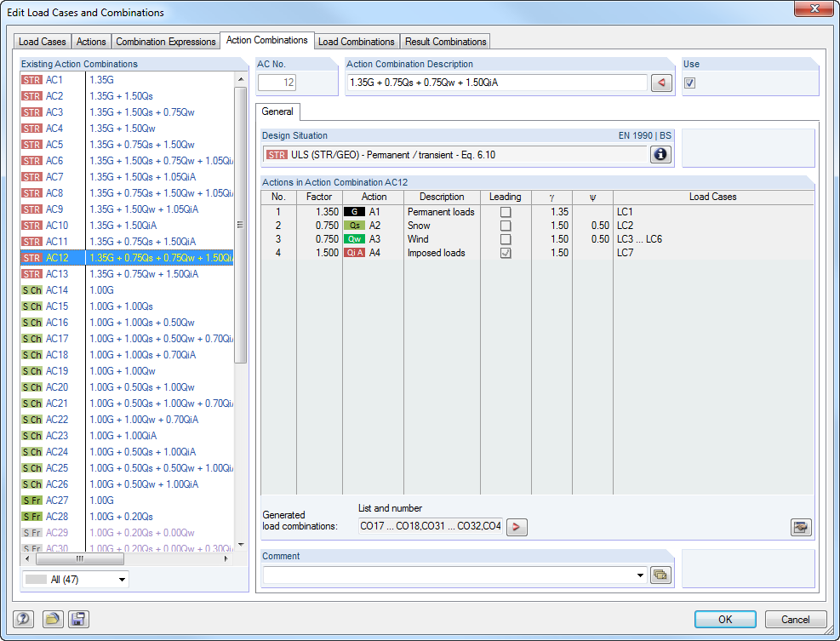The width and height of the screenshot is (840, 641).
Task: Select AC23 1.00G + 1.00QiA row
Action: [127, 436]
